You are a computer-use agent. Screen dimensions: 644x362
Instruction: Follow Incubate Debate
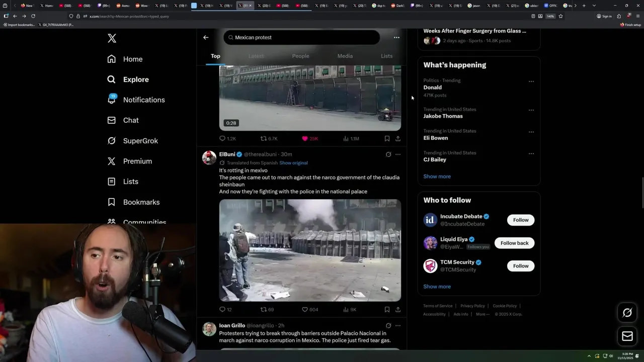coord(521,220)
